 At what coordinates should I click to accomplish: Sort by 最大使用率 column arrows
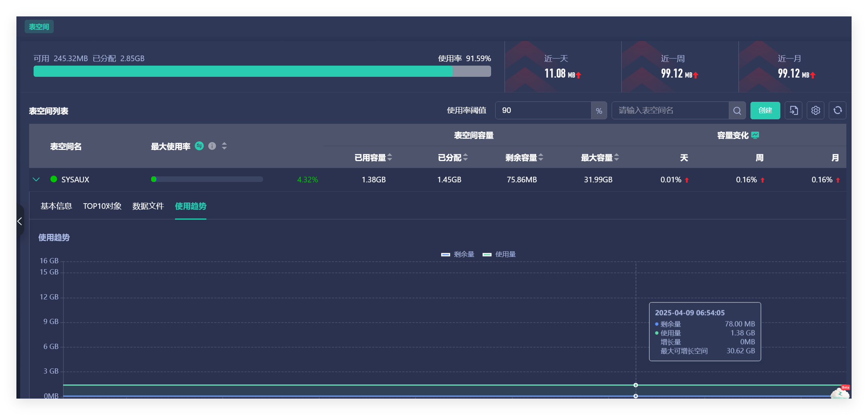pos(224,146)
